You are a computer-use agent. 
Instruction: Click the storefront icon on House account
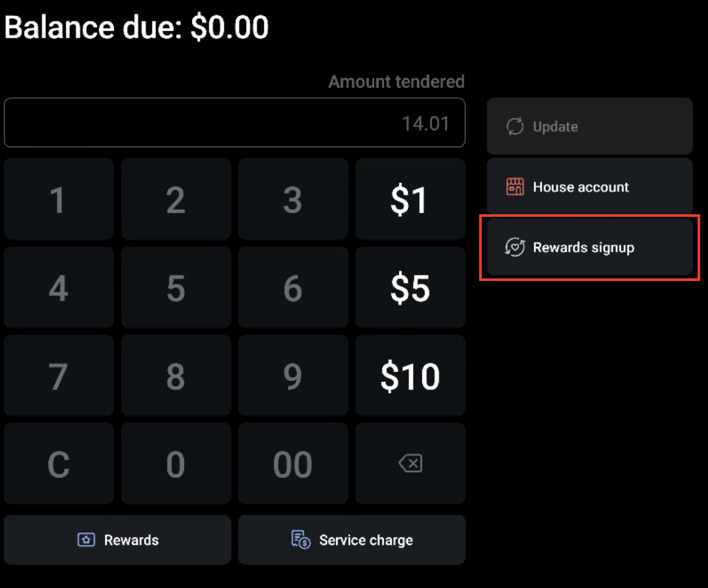pyautogui.click(x=515, y=187)
